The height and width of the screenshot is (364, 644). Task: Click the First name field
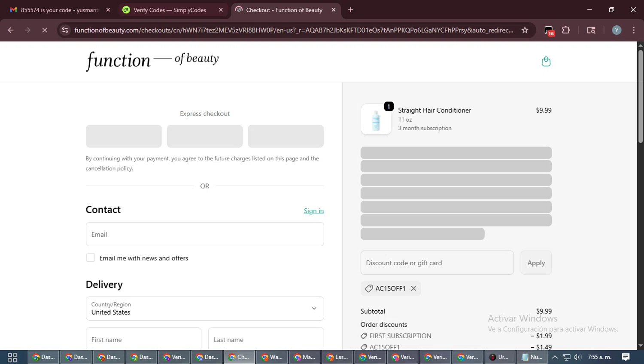[x=143, y=339]
